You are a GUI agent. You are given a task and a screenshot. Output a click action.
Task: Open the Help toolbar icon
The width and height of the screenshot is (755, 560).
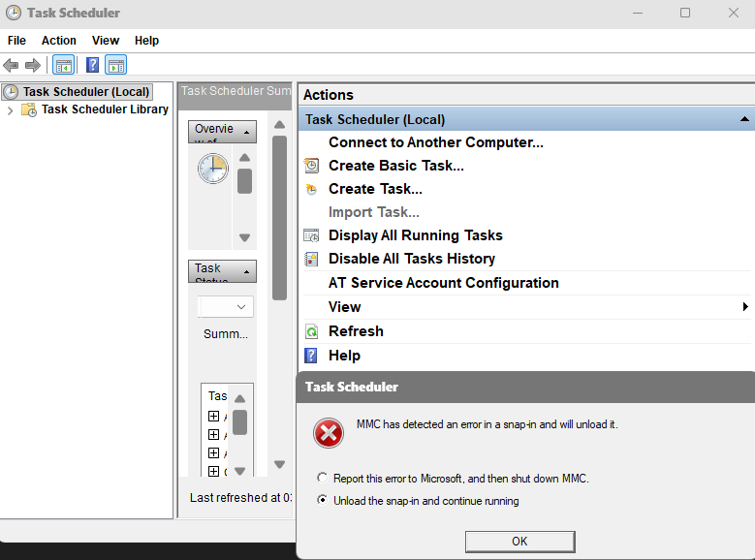click(92, 65)
